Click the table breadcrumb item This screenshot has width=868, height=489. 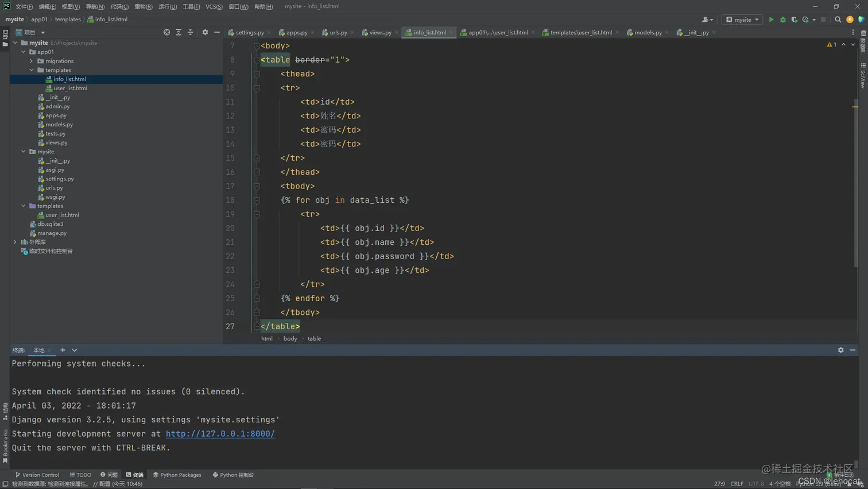314,338
